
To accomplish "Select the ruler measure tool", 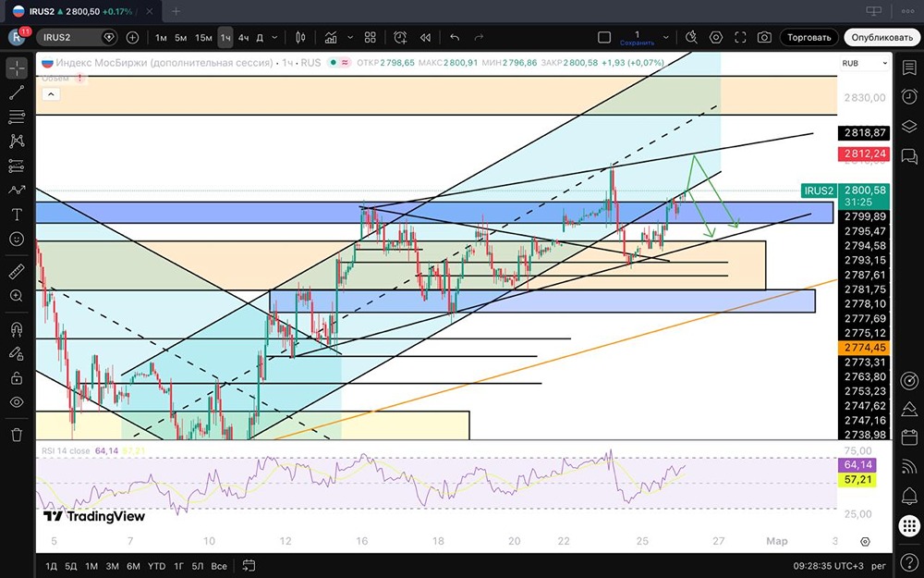I will pyautogui.click(x=17, y=271).
